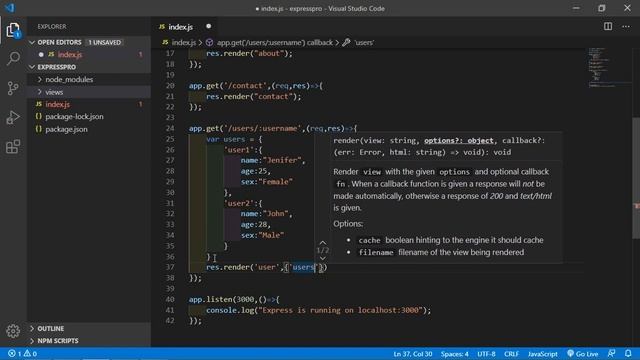The image size is (640, 360).
Task: Click the JavaScript language mode
Action: point(542,354)
